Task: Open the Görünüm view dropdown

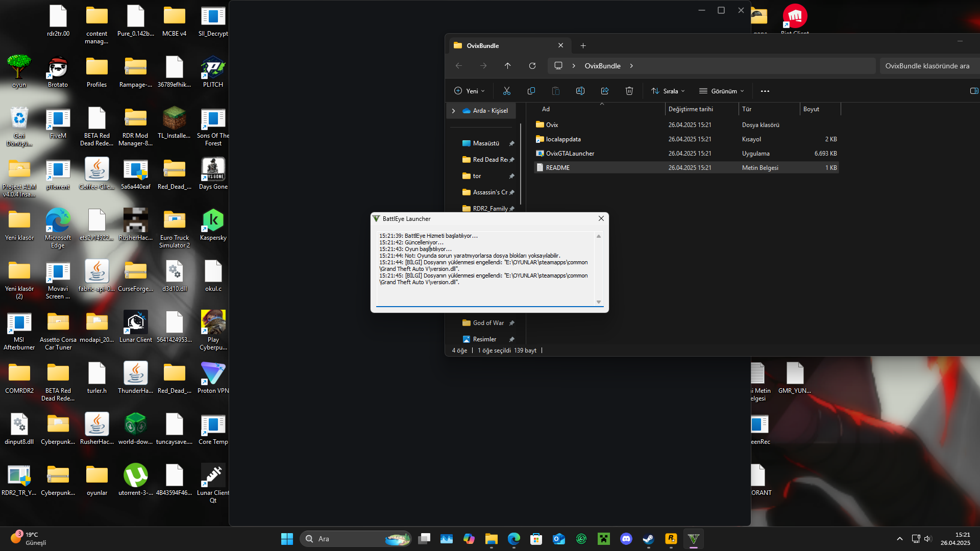Action: (721, 91)
